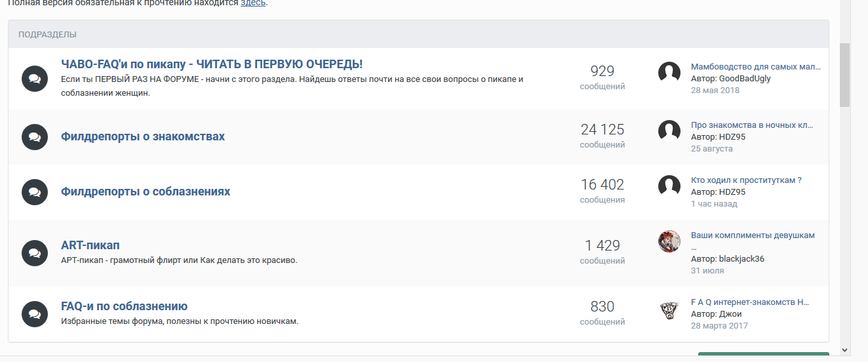This screenshot has width=868, height=362.
Task: Open the ART-пикап subforum
Action: pyautogui.click(x=90, y=245)
